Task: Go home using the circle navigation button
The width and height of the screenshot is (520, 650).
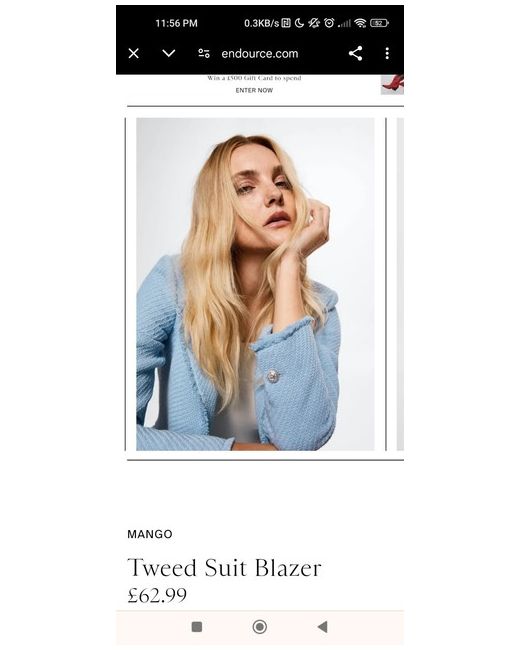Action: tap(260, 627)
